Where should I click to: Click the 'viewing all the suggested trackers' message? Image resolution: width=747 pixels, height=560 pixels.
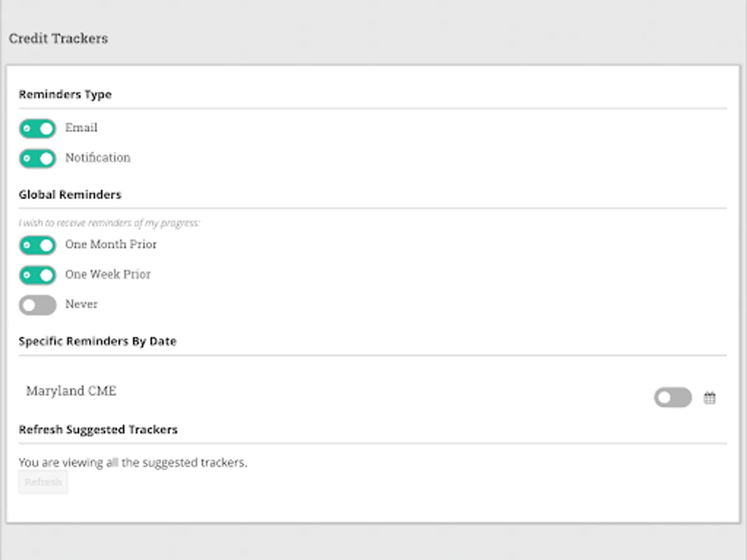point(133,462)
